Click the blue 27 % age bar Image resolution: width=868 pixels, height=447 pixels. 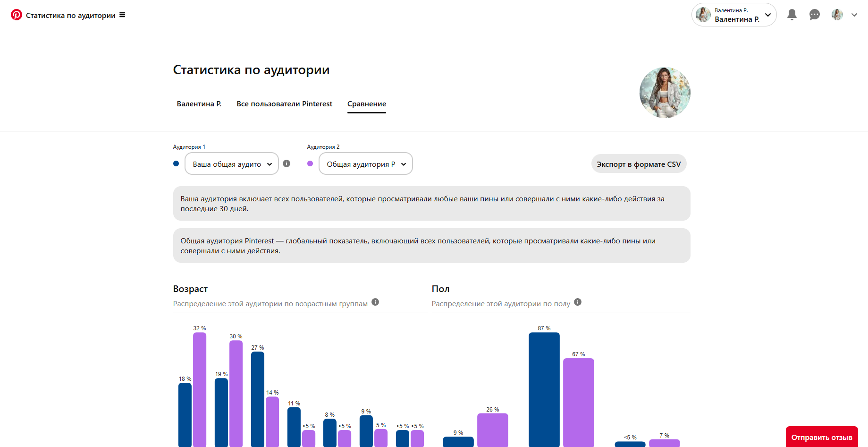(x=258, y=399)
